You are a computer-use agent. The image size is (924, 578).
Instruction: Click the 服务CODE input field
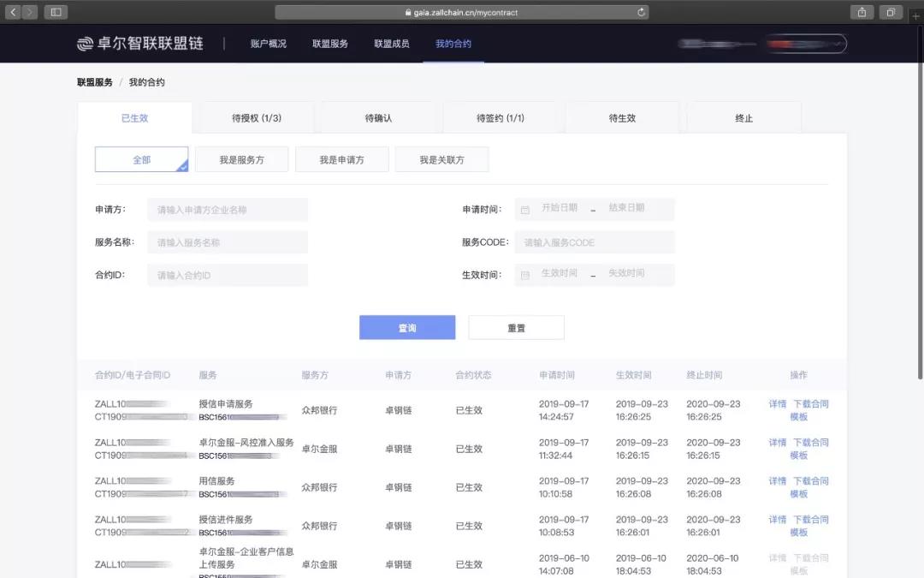tap(595, 242)
